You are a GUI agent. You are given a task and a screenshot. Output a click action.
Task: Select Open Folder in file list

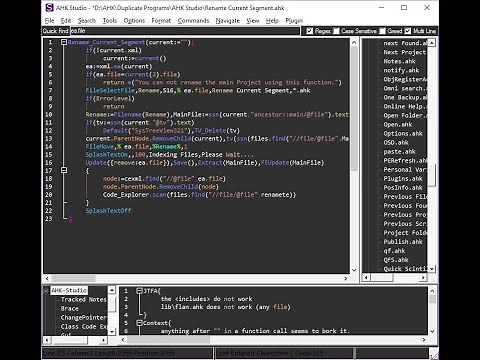(x=405, y=115)
